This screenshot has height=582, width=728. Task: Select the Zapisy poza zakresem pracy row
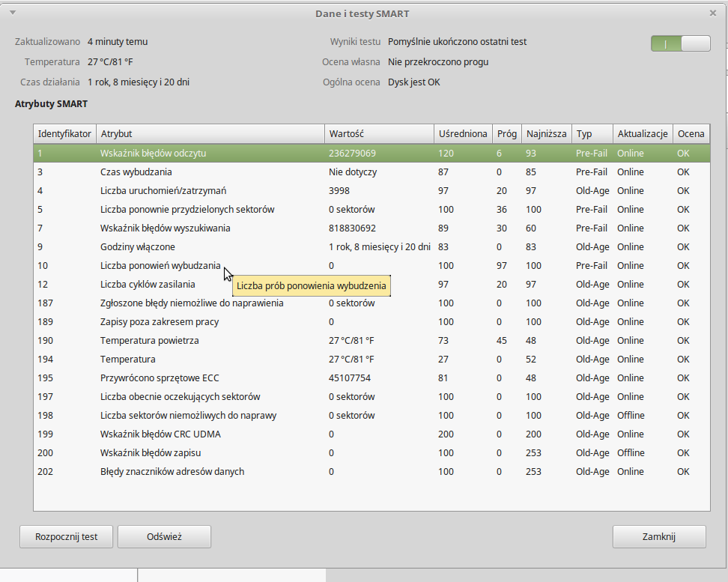coord(371,322)
